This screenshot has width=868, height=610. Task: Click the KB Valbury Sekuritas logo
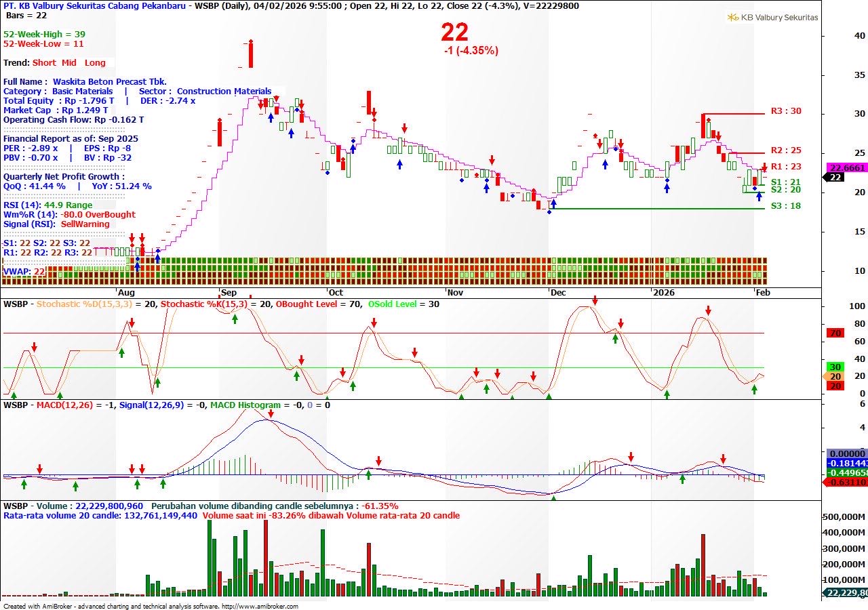point(772,18)
